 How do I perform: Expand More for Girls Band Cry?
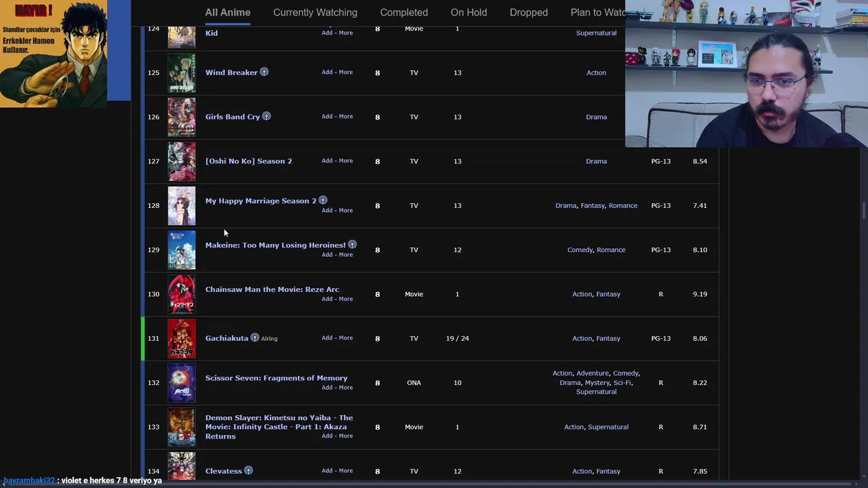point(346,116)
